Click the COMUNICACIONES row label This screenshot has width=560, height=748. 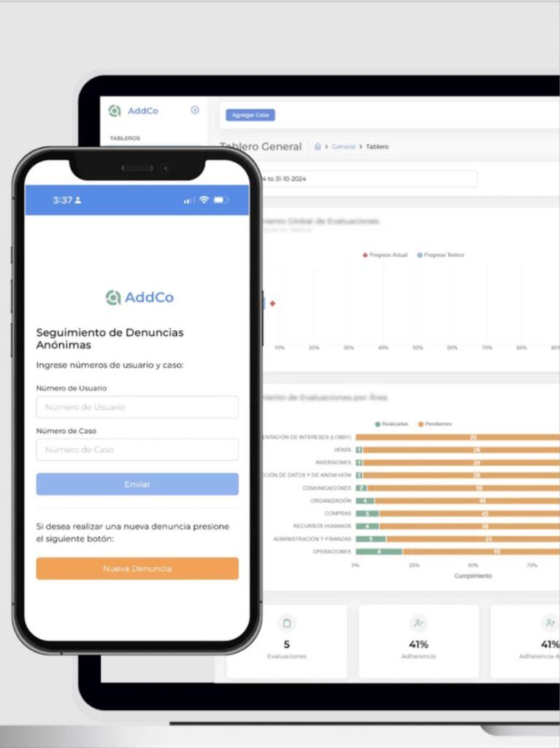coord(327,488)
